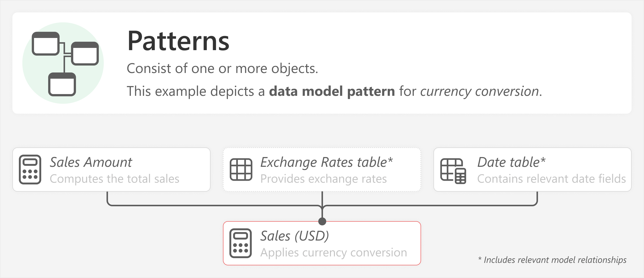This screenshot has width=644, height=278.
Task: Click the Exchange Rates table* title
Action: click(x=326, y=162)
